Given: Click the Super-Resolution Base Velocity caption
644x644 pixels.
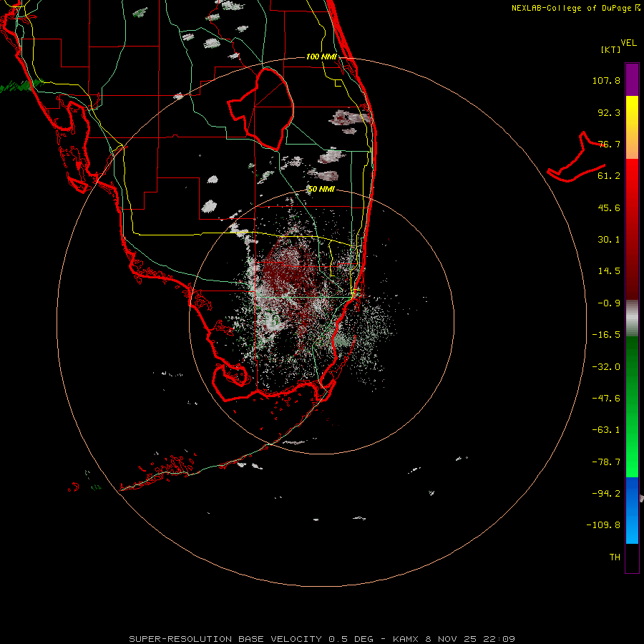Looking at the screenshot, I should tap(321, 639).
